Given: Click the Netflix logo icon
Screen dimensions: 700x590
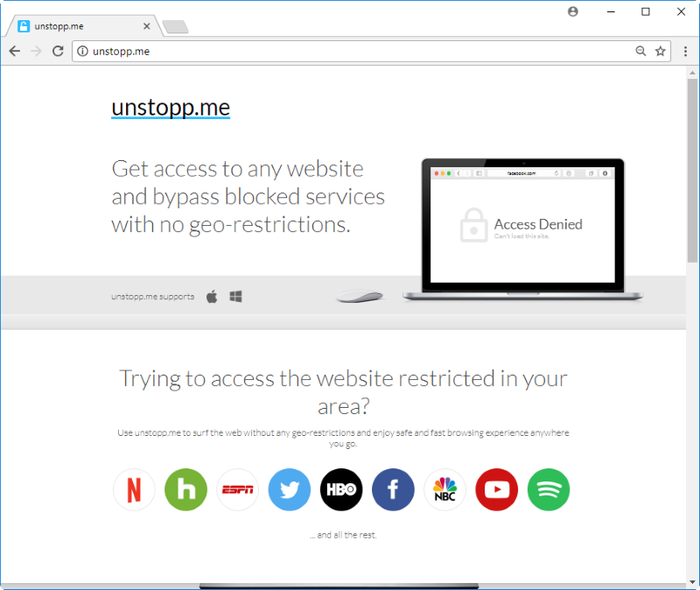Looking at the screenshot, I should pyautogui.click(x=134, y=489).
